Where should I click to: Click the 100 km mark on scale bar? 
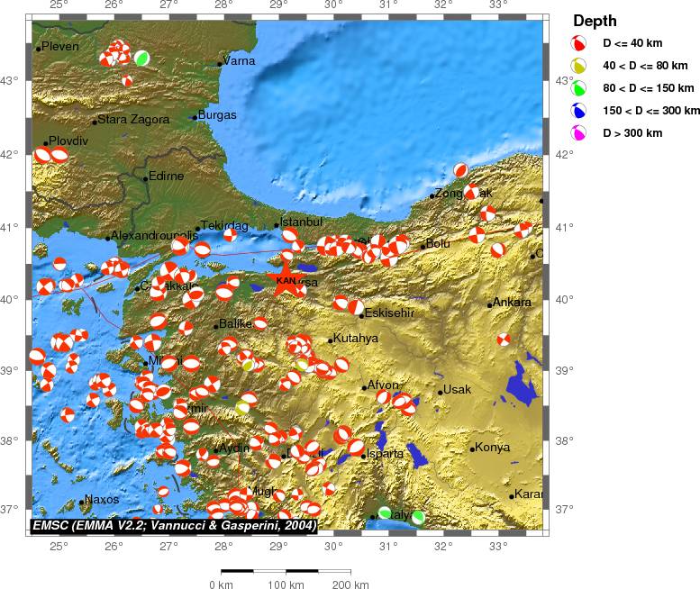(286, 584)
